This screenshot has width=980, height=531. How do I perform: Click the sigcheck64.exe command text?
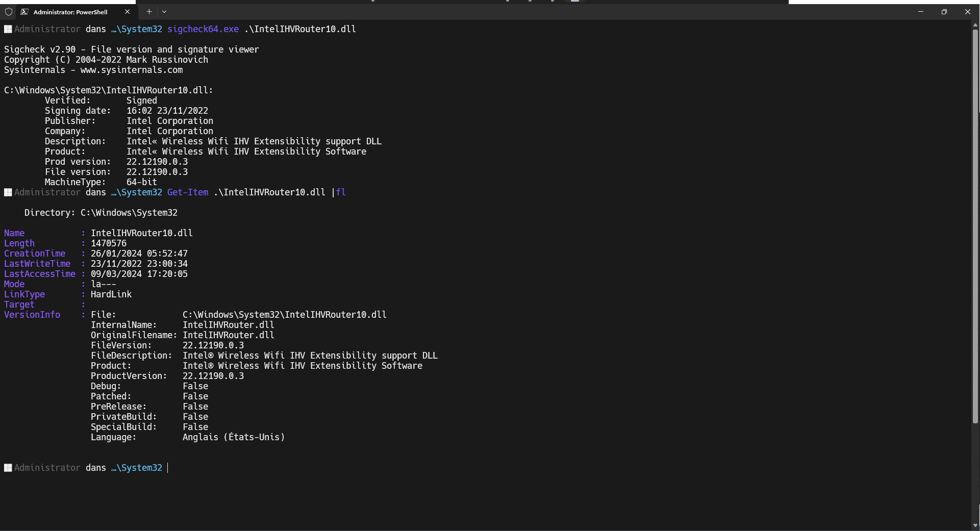coord(203,29)
